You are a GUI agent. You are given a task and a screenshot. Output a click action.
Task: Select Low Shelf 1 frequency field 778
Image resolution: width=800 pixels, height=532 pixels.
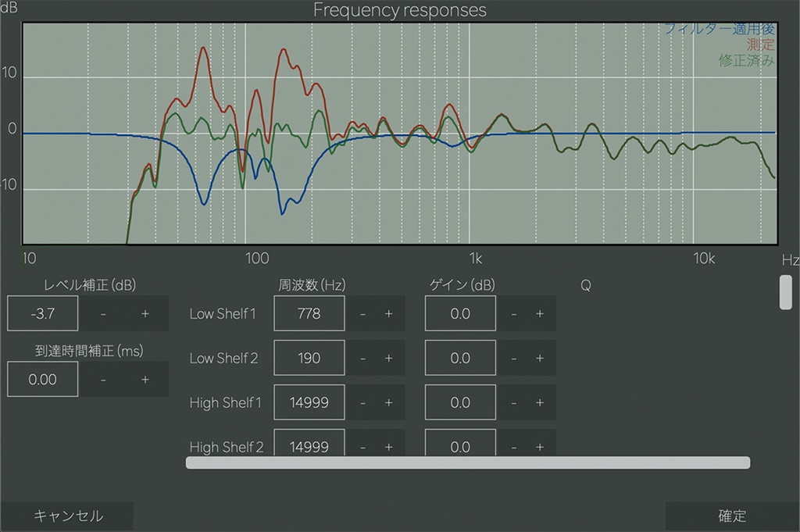click(x=309, y=314)
